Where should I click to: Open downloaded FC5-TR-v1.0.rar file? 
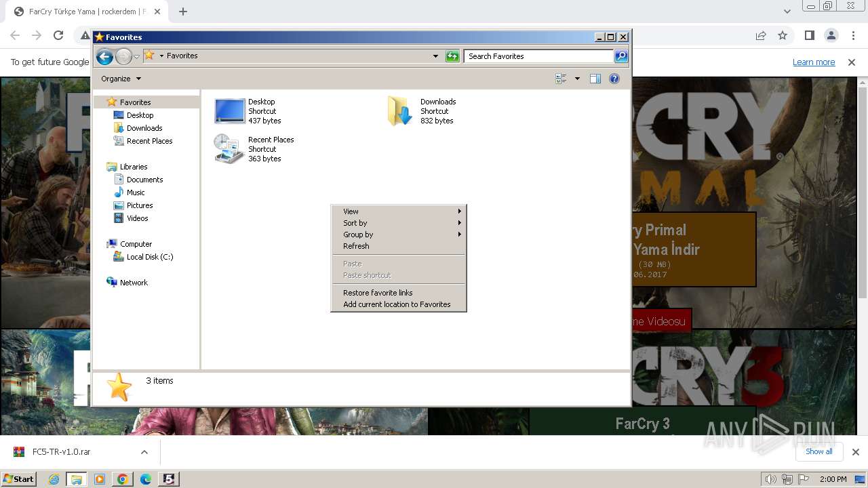click(x=61, y=451)
